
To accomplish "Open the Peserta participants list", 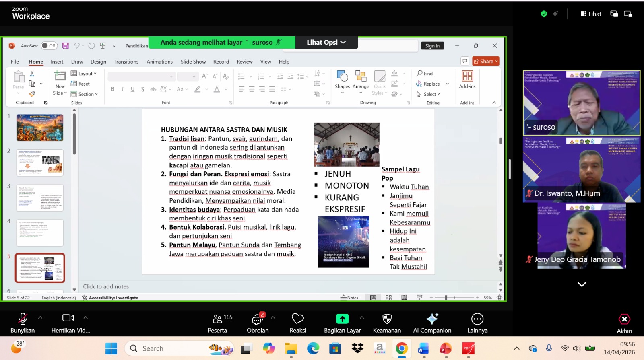I will [x=217, y=319].
